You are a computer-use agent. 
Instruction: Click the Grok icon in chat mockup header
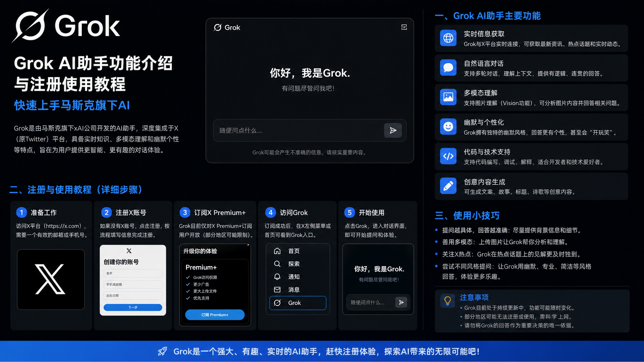[218, 28]
